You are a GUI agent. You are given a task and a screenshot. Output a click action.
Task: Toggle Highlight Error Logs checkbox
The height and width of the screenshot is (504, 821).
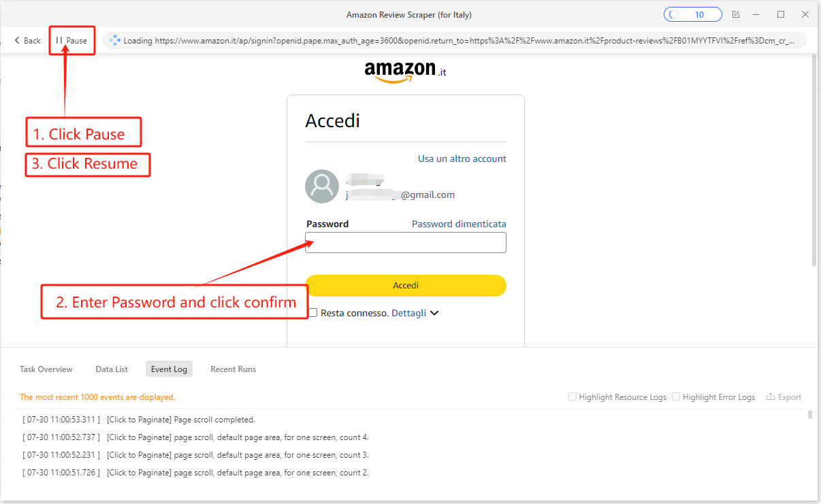click(x=676, y=397)
